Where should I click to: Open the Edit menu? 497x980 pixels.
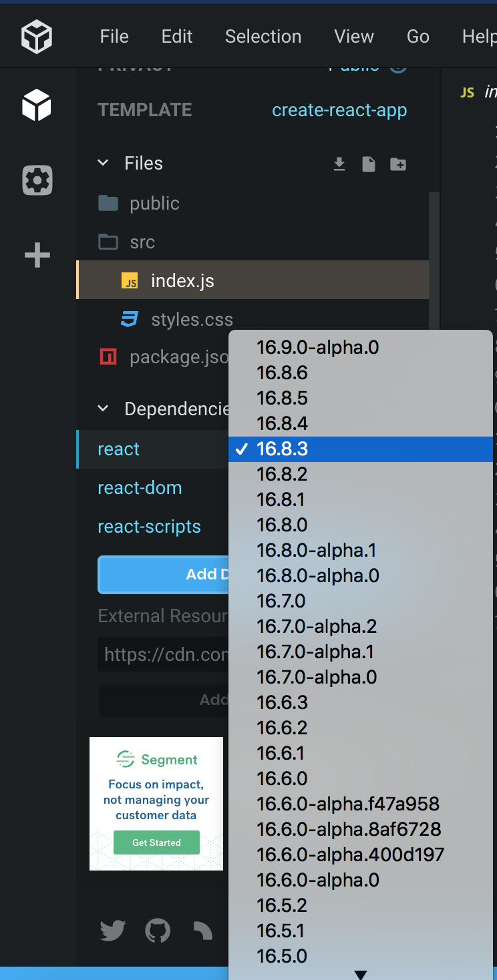point(177,37)
